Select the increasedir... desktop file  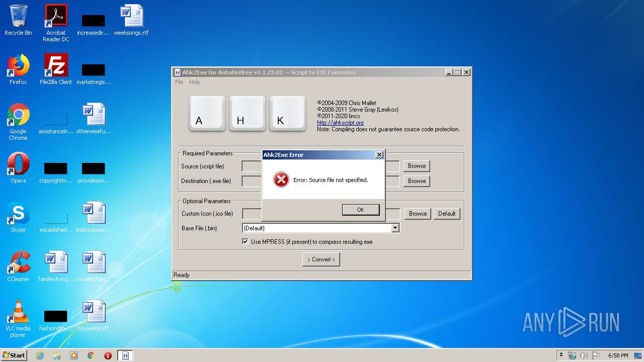click(x=94, y=24)
